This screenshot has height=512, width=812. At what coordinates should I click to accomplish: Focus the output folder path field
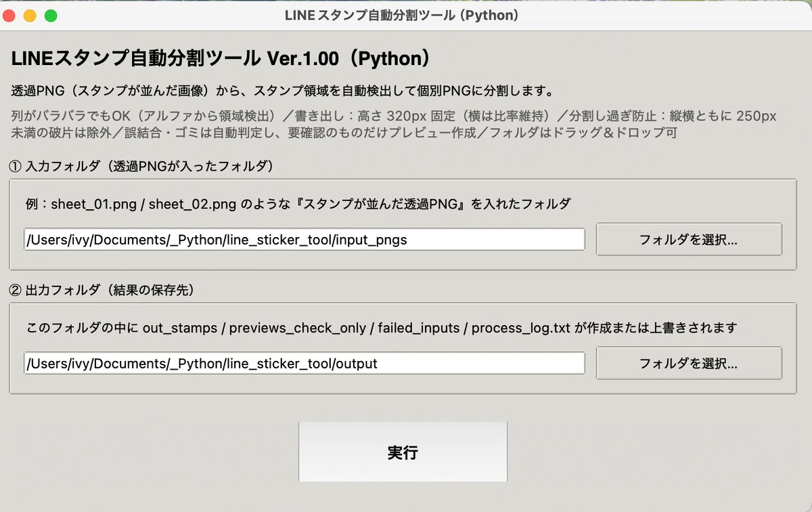click(304, 364)
